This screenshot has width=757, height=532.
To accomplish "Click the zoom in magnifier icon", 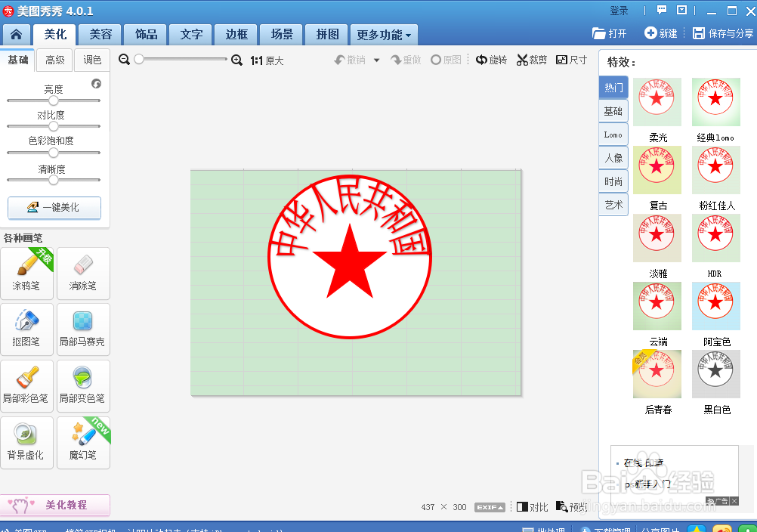I will [236, 60].
